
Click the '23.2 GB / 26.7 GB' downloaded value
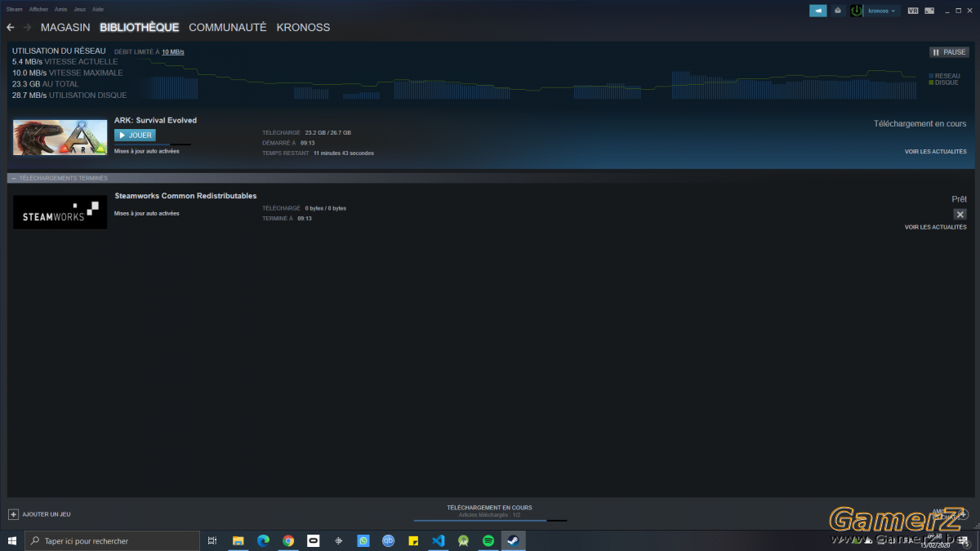tap(328, 132)
